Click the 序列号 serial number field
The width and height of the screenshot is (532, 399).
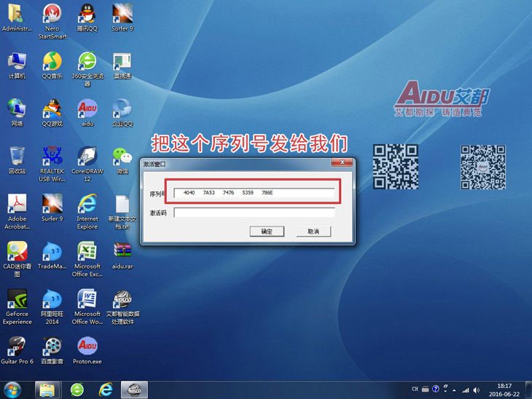(x=254, y=193)
